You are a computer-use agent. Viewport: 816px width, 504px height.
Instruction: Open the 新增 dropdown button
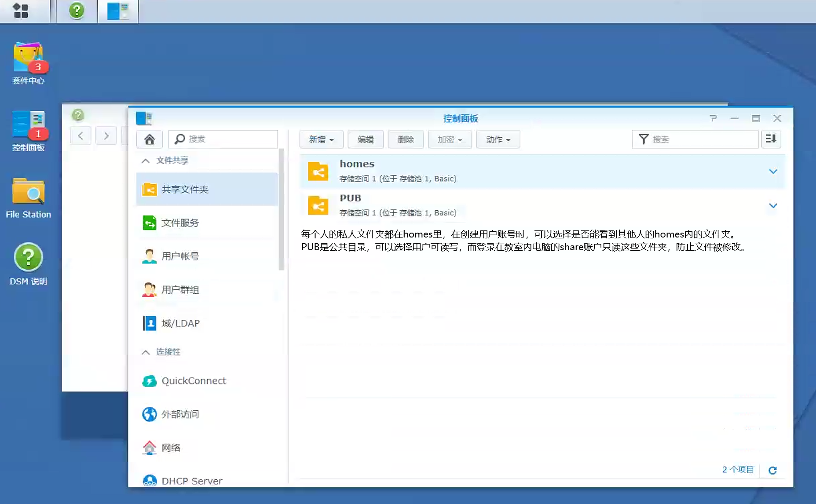(321, 139)
